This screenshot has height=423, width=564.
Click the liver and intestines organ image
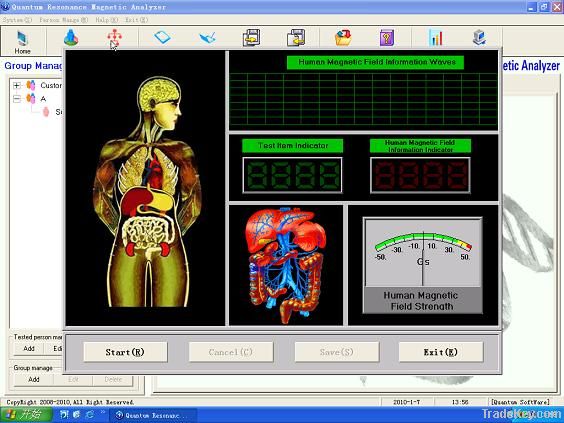pyautogui.click(x=286, y=265)
